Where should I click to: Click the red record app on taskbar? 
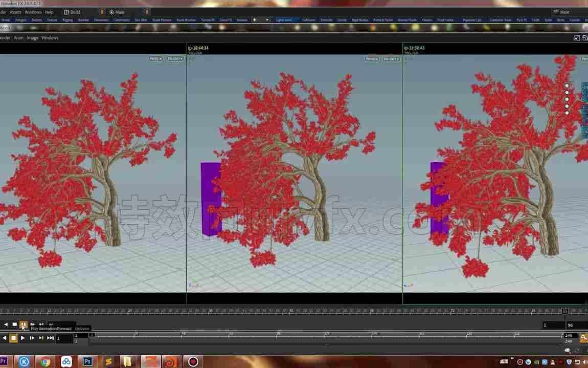[193, 362]
